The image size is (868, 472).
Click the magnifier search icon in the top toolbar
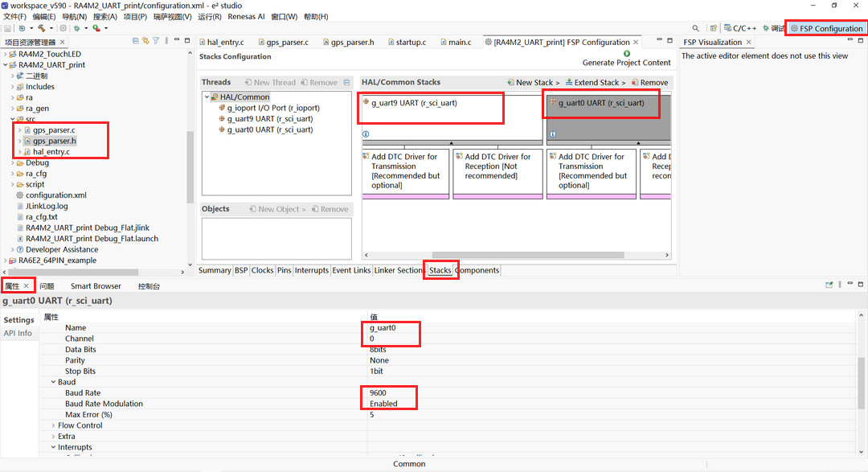click(695, 28)
